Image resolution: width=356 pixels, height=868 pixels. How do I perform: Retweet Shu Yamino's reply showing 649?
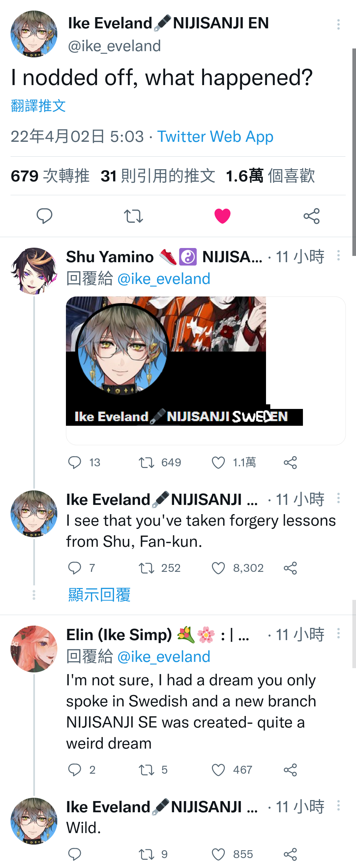pos(146,463)
